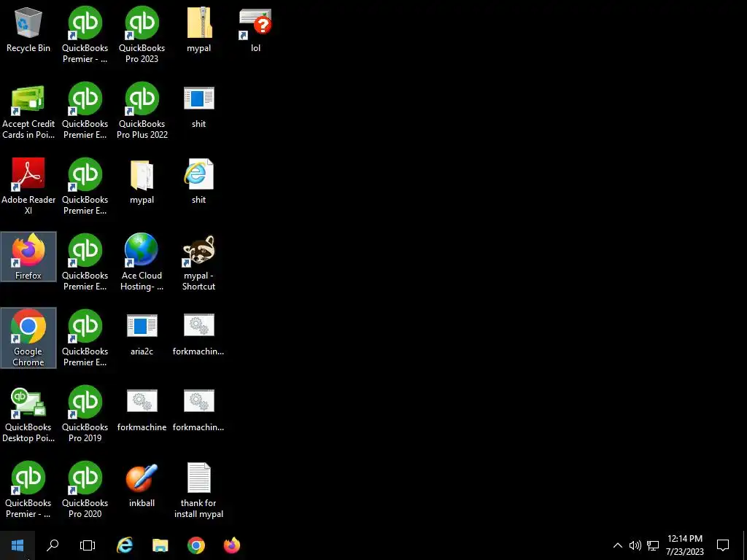Open the Windows Start menu
747x560 pixels.
(x=18, y=545)
